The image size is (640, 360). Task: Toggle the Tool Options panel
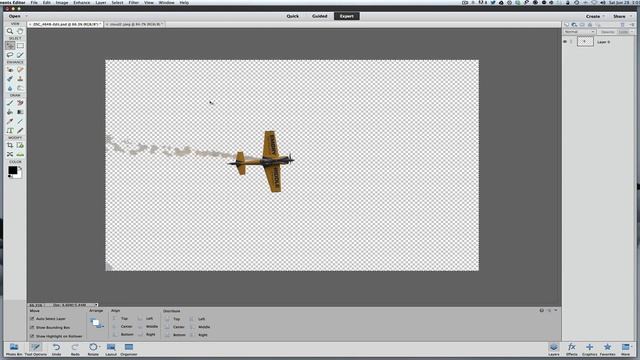click(x=36, y=349)
